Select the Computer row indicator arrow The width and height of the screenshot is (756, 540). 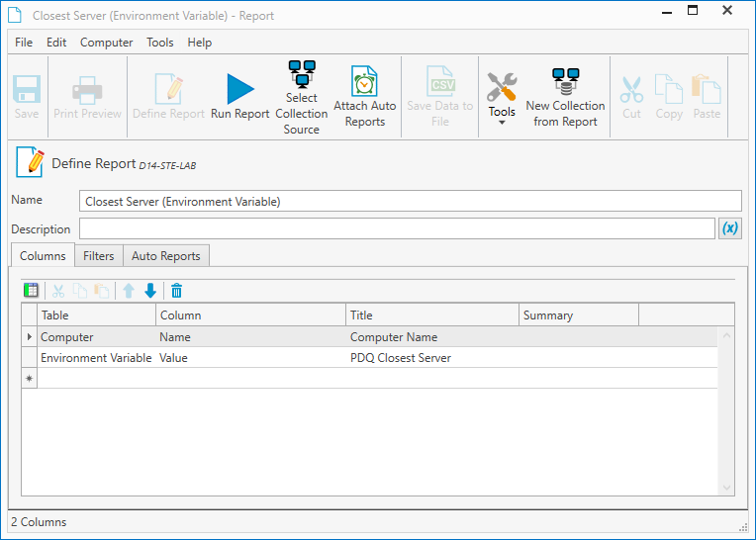pos(30,336)
